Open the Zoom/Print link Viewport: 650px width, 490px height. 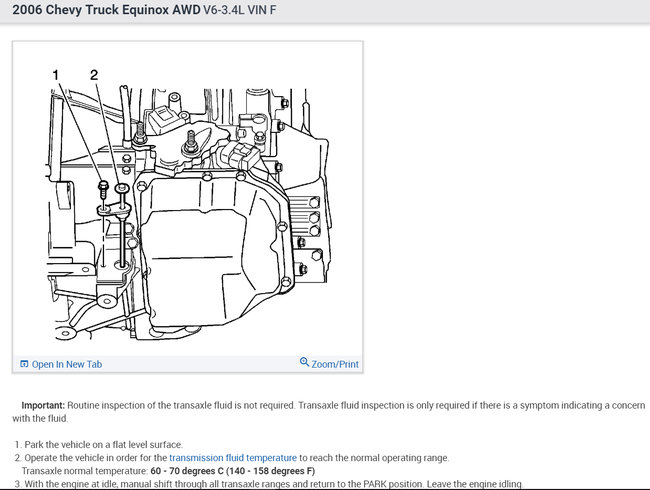tap(335, 364)
